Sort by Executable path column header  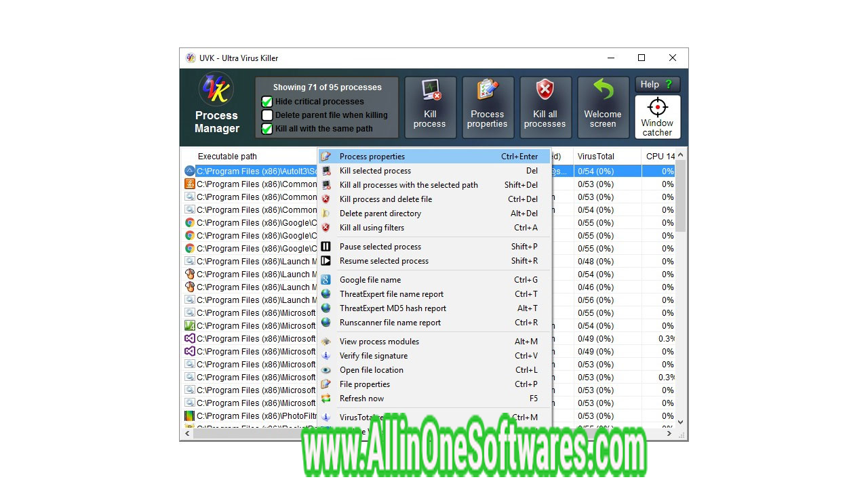228,157
